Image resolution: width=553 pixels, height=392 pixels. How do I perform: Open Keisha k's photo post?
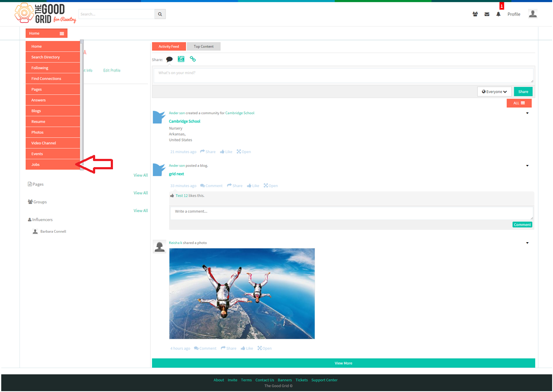click(x=265, y=349)
